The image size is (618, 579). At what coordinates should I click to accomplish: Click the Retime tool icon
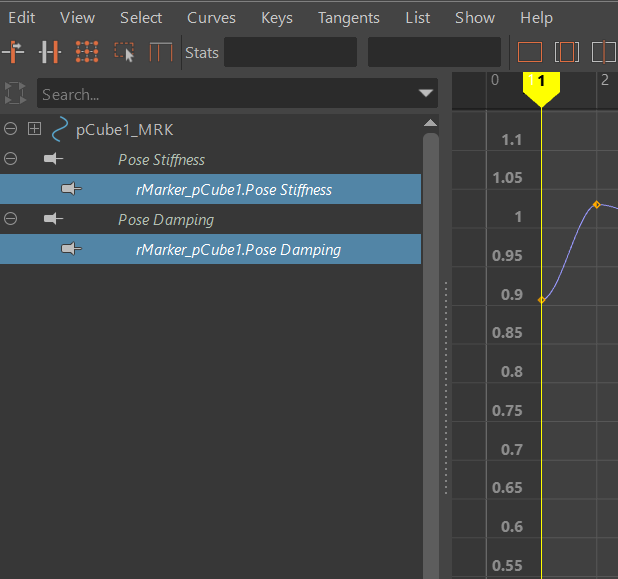click(x=161, y=52)
